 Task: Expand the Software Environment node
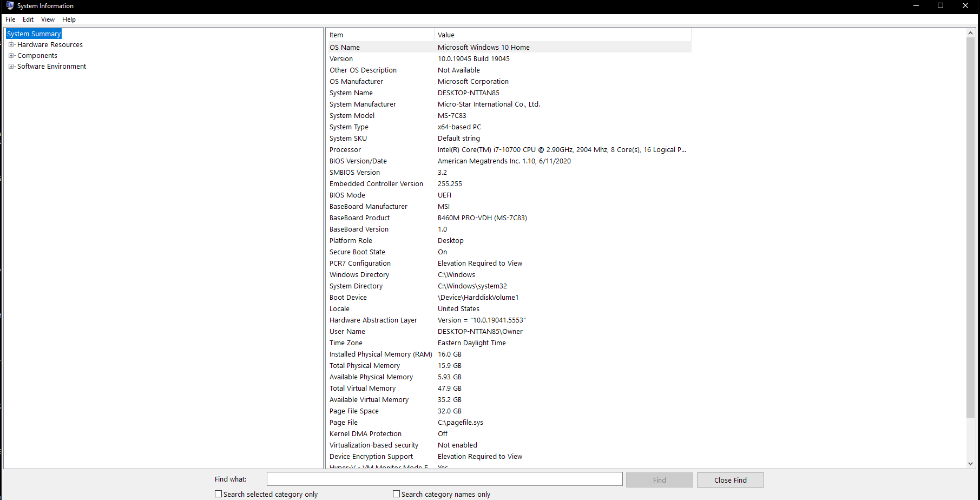(11, 66)
